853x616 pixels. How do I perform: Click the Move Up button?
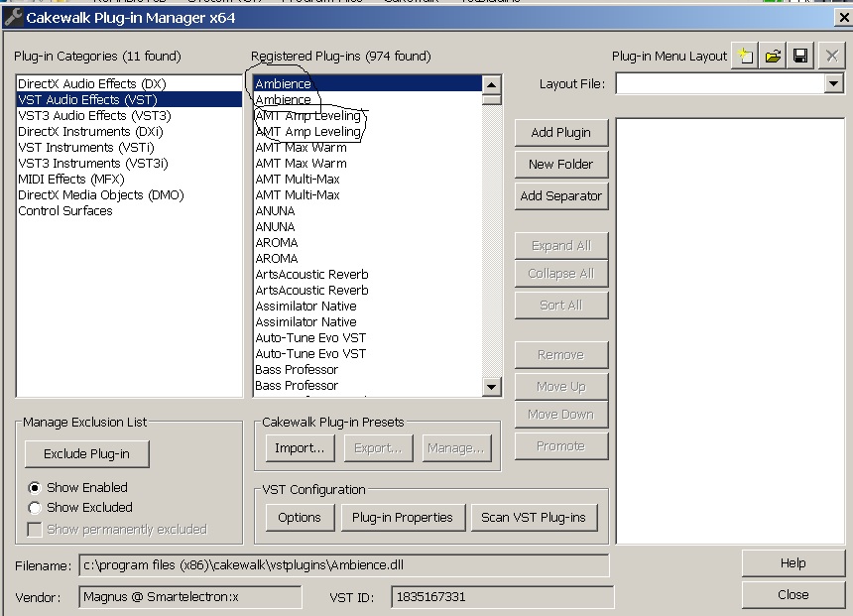pyautogui.click(x=560, y=387)
